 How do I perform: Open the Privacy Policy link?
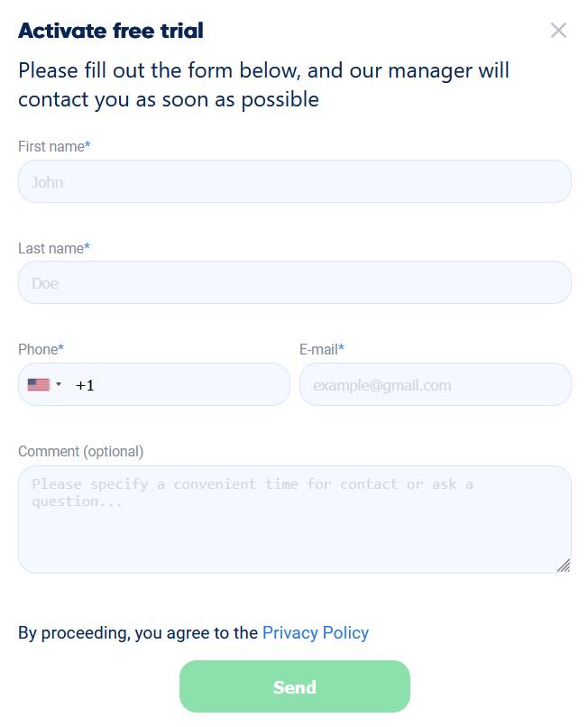pyautogui.click(x=316, y=633)
